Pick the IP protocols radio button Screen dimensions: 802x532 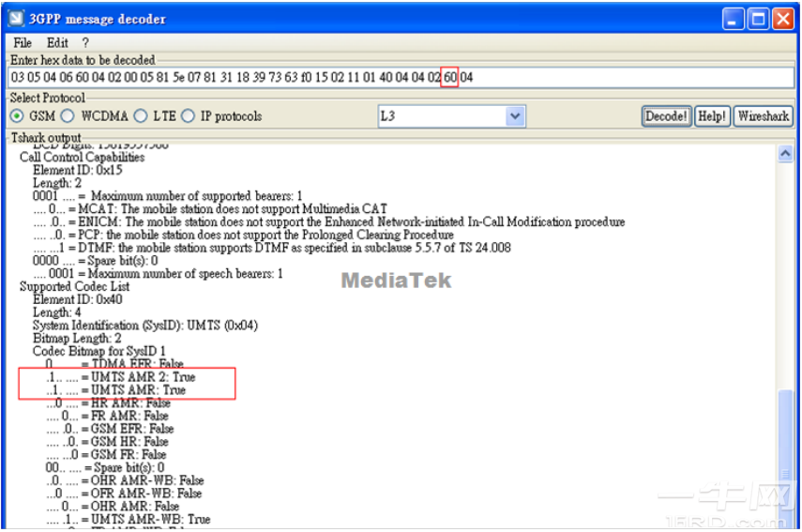(x=188, y=116)
